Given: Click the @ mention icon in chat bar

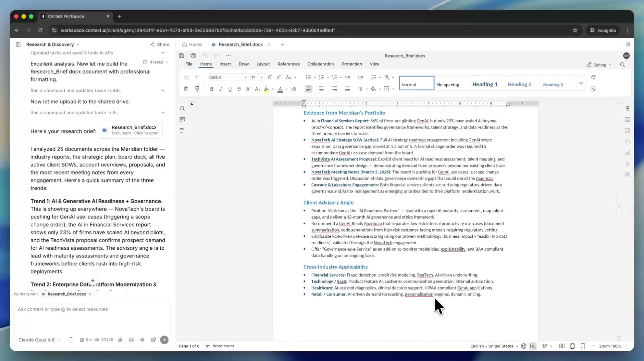Looking at the screenshot, I should pyautogui.click(x=131, y=340).
